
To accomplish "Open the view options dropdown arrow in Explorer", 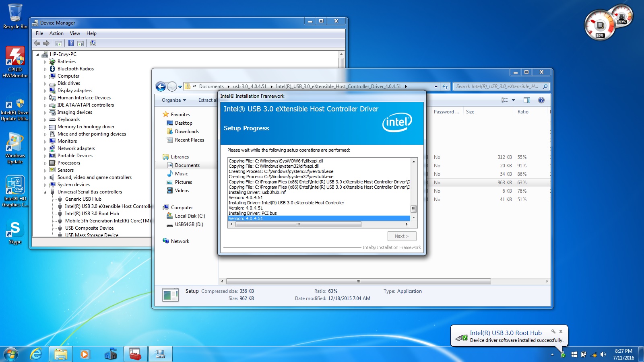I will (513, 100).
